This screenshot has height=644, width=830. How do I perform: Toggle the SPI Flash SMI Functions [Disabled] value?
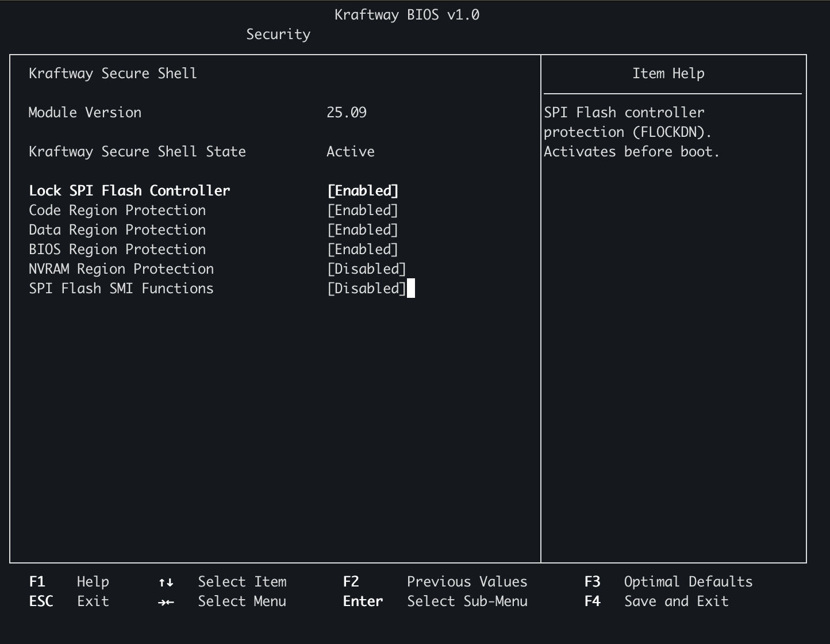367,289
